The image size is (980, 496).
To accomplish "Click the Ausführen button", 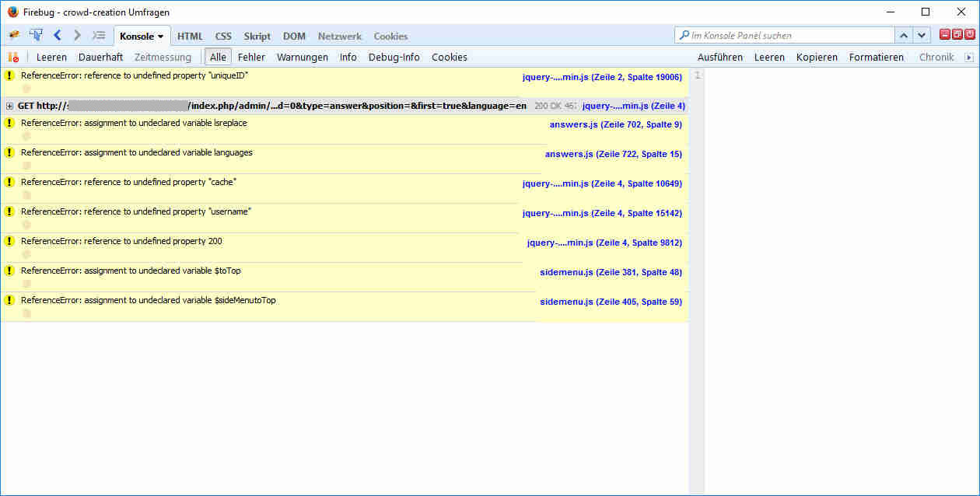I will point(719,57).
